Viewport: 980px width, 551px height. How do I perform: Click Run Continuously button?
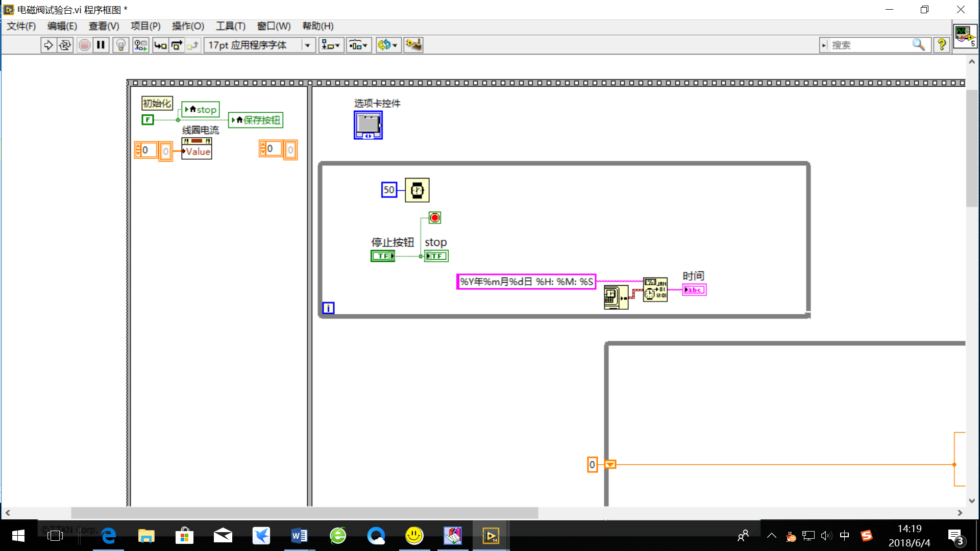65,45
